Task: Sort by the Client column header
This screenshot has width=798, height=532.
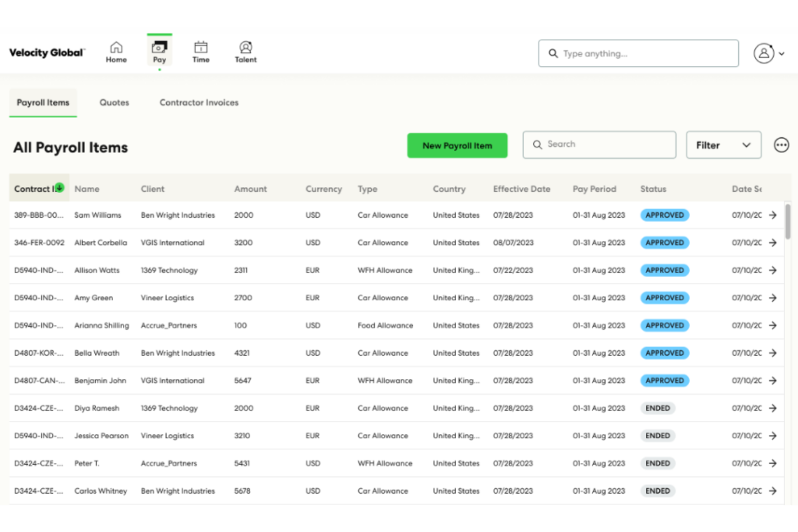Action: tap(153, 189)
